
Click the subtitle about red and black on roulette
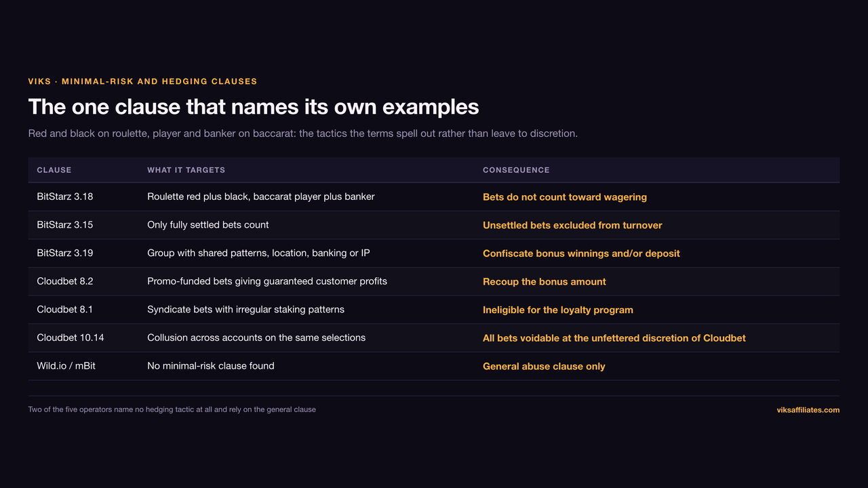[303, 134]
